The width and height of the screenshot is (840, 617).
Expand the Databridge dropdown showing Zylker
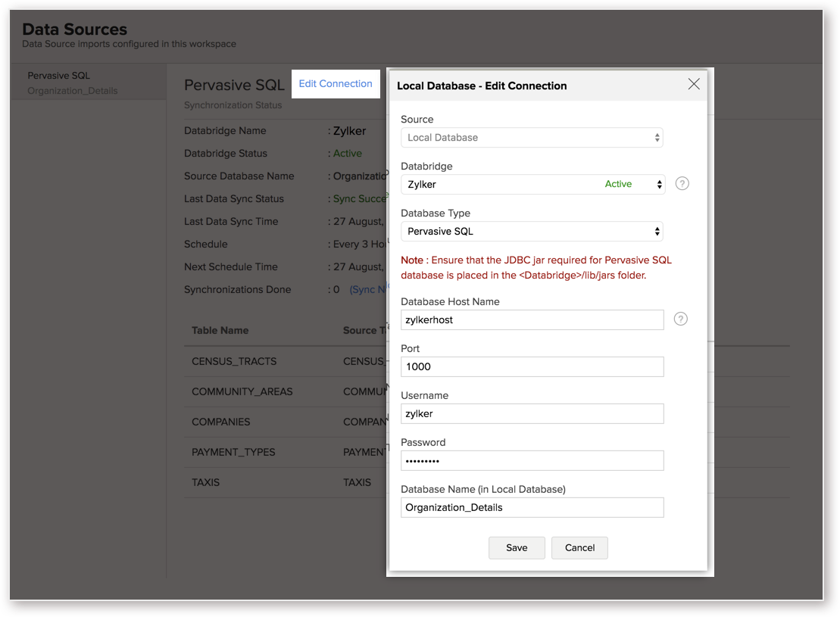click(533, 184)
